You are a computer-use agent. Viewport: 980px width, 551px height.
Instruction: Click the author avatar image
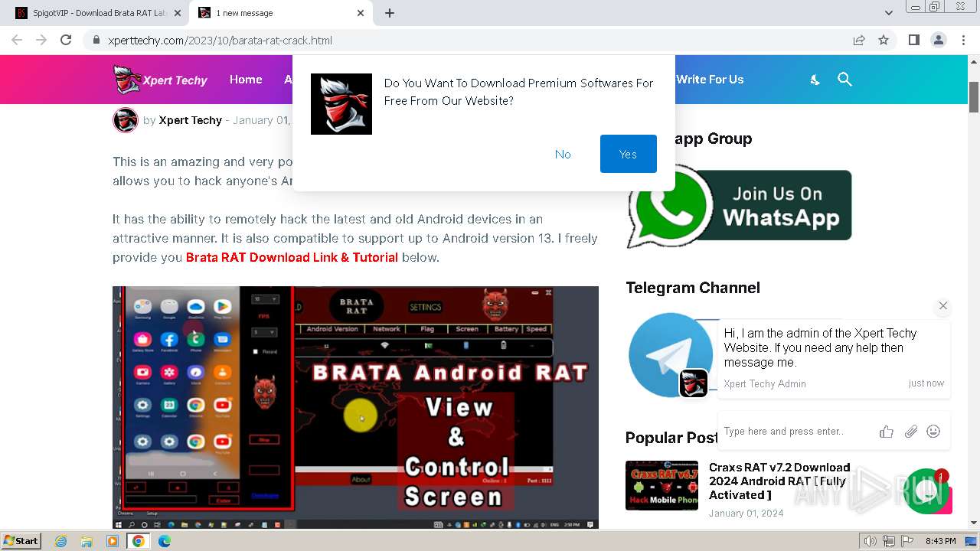(125, 120)
